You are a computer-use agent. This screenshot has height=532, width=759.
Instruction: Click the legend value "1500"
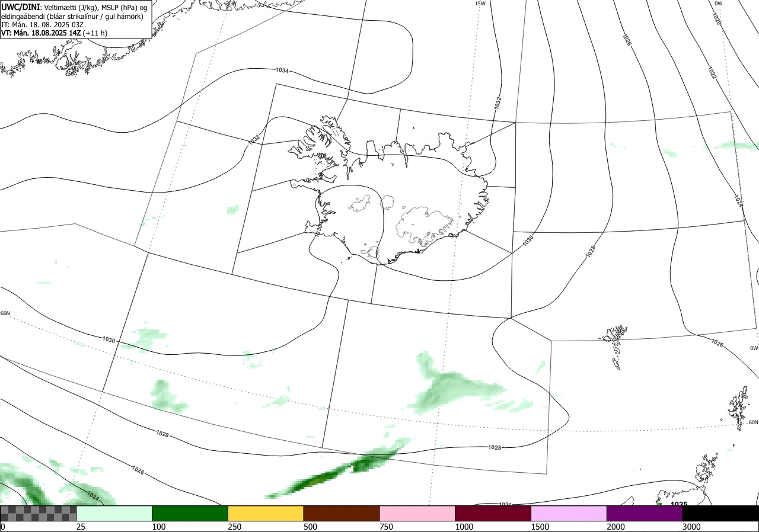540,527
